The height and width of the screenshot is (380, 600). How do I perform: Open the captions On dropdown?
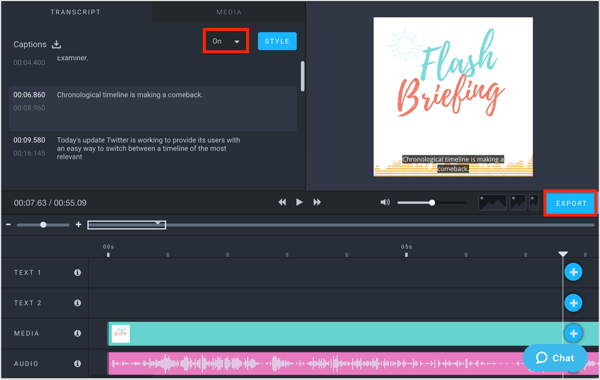coord(226,41)
